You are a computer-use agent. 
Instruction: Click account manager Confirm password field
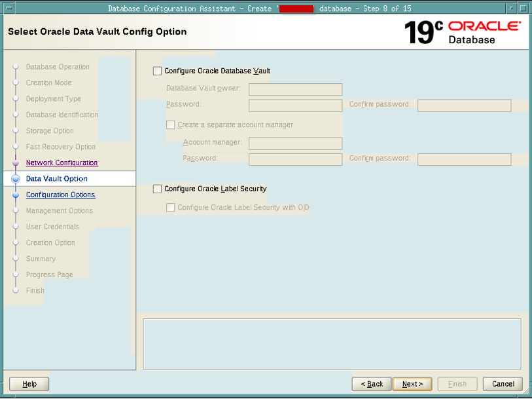point(464,160)
